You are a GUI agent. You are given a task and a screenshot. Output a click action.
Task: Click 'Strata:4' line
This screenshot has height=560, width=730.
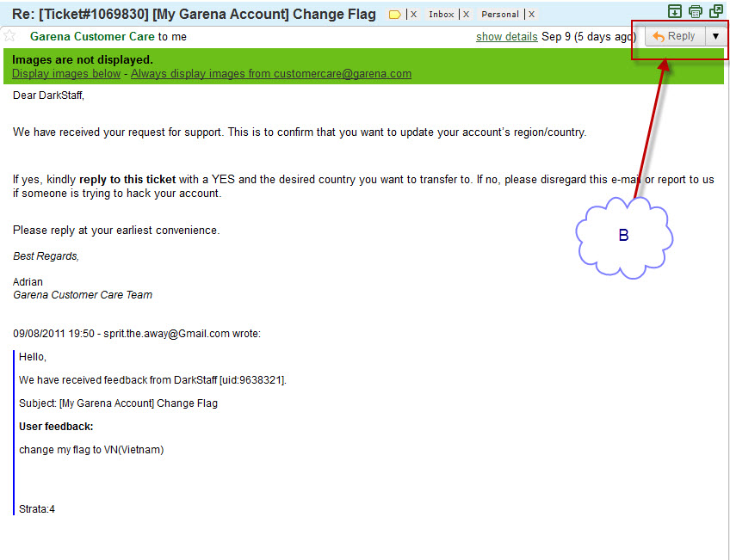[x=37, y=509]
